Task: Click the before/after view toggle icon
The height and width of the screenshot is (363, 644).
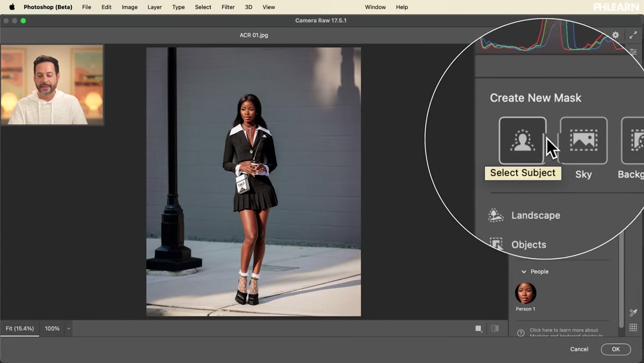Action: [495, 329]
